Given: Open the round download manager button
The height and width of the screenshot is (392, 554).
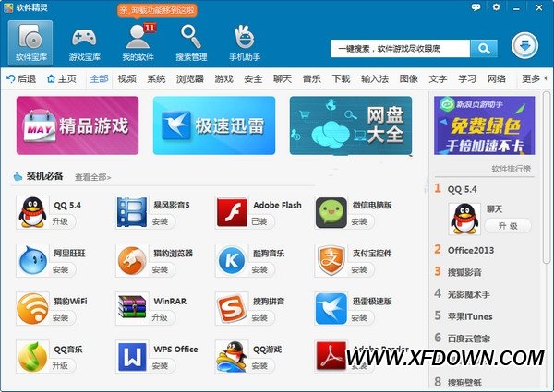Looking at the screenshot, I should tap(524, 45).
